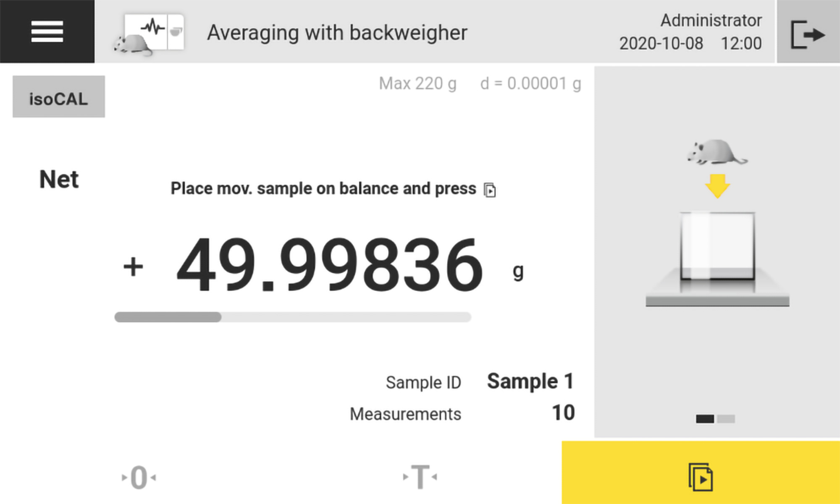Tap the Administrator user name
The width and height of the screenshot is (840, 504).
pyautogui.click(x=711, y=20)
